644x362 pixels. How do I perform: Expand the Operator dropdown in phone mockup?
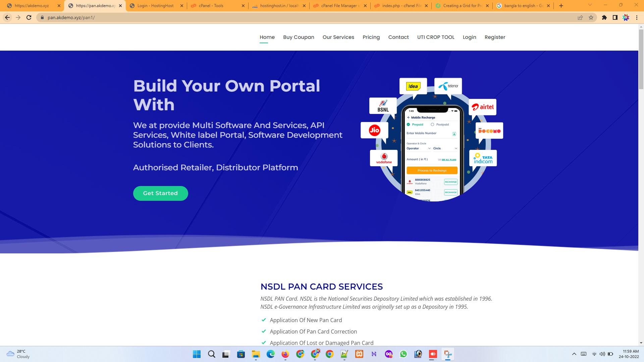(x=419, y=148)
